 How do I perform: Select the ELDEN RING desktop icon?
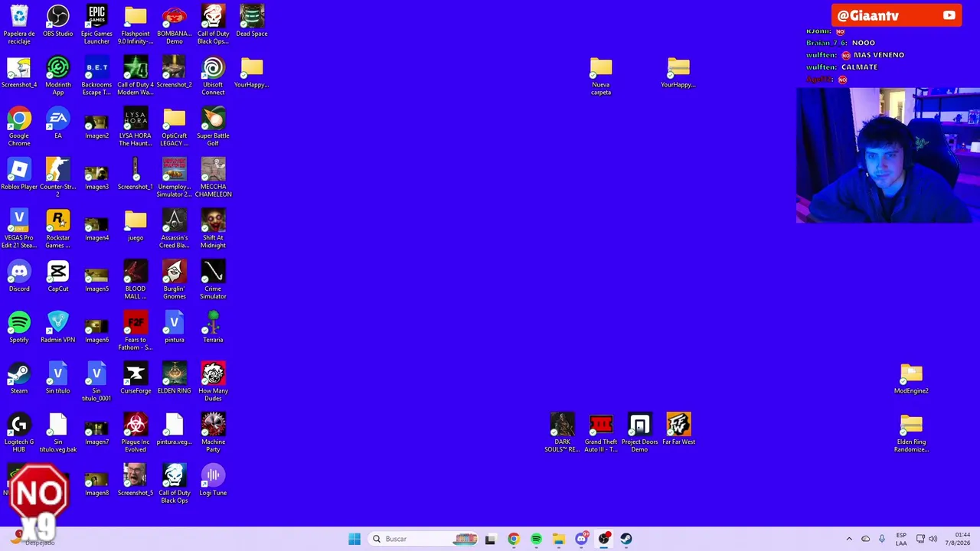[175, 379]
